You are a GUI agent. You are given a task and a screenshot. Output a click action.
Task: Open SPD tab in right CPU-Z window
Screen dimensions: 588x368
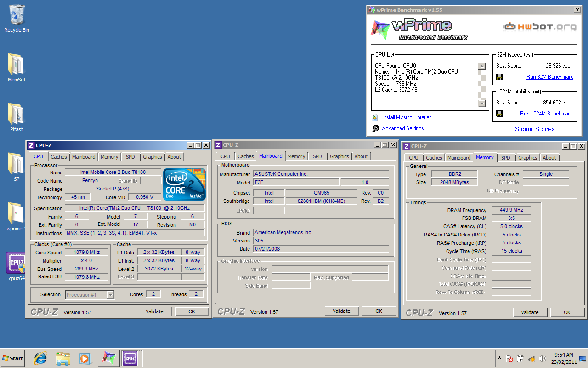click(506, 158)
